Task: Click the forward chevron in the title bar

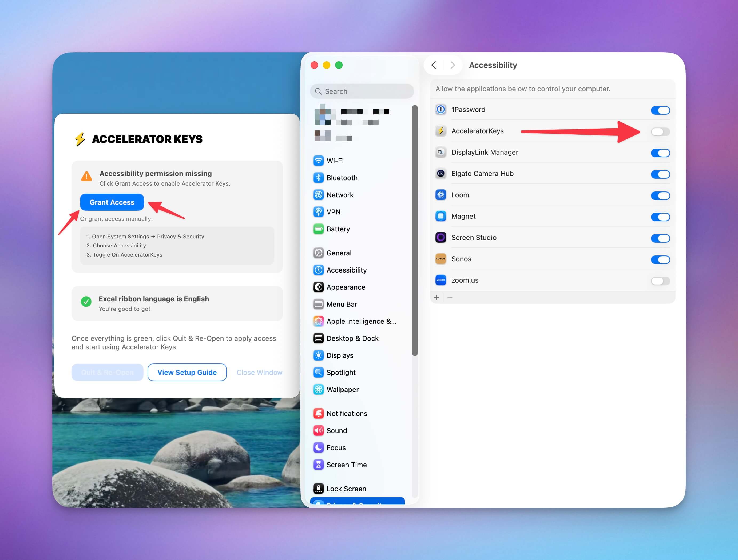Action: tap(452, 65)
